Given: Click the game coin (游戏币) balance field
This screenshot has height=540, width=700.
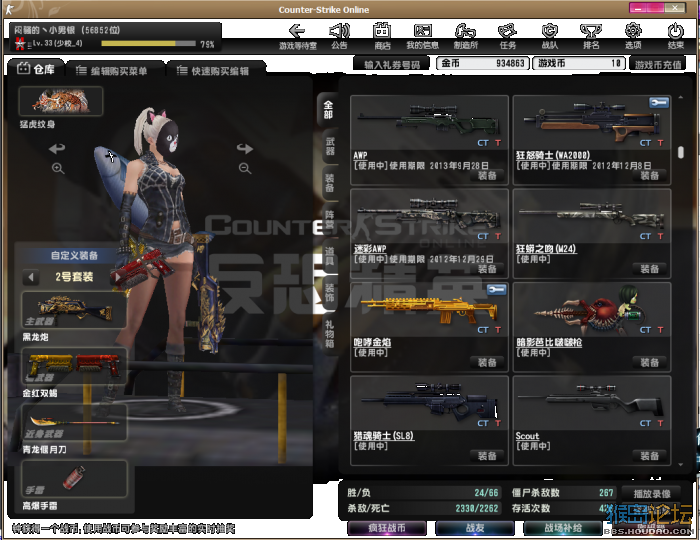Looking at the screenshot, I should [x=579, y=63].
